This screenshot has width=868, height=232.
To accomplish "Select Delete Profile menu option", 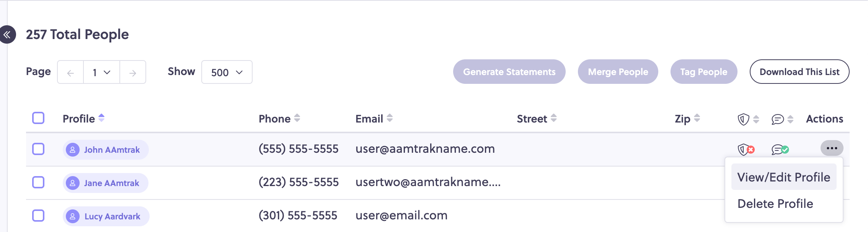I will (x=775, y=204).
